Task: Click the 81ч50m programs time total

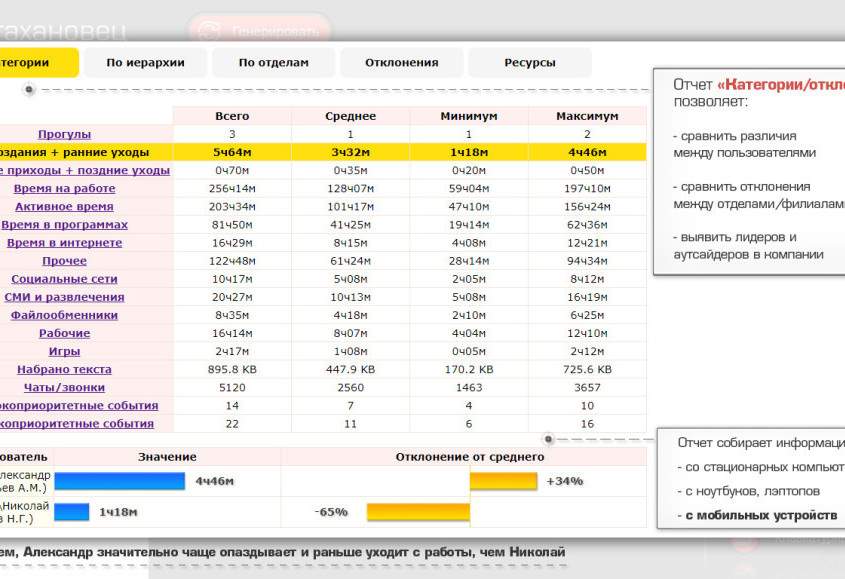Action: point(232,224)
